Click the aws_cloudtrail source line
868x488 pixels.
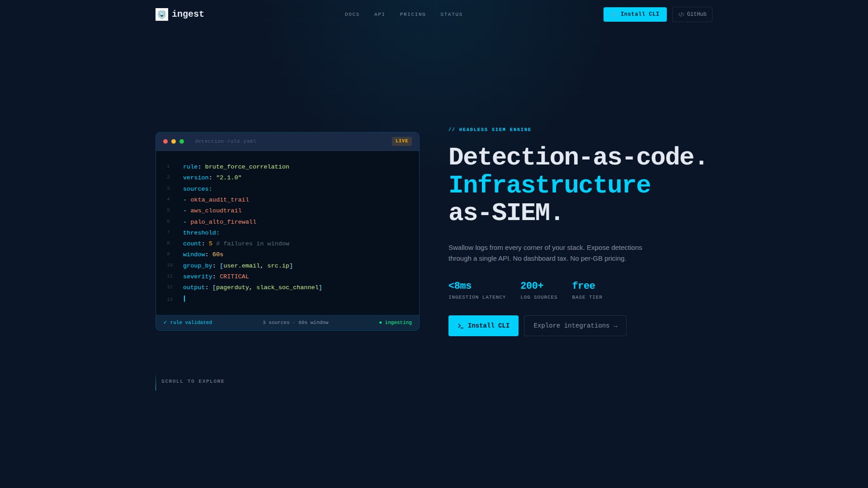click(x=212, y=211)
